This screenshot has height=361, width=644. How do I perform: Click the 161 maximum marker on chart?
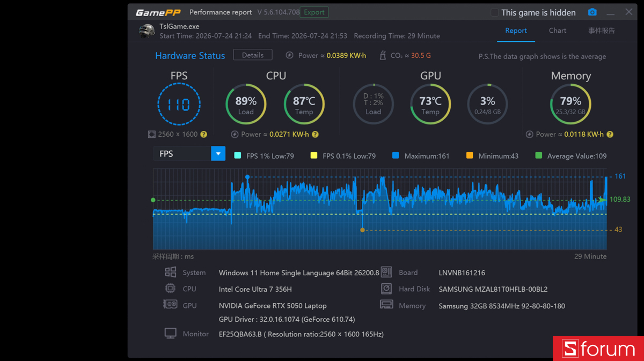pos(247,176)
